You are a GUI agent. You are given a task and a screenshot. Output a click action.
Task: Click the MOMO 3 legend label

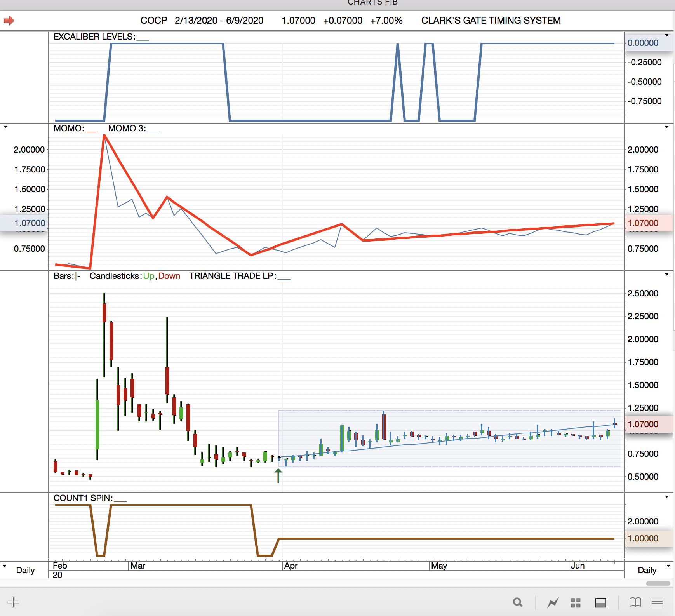click(x=127, y=129)
